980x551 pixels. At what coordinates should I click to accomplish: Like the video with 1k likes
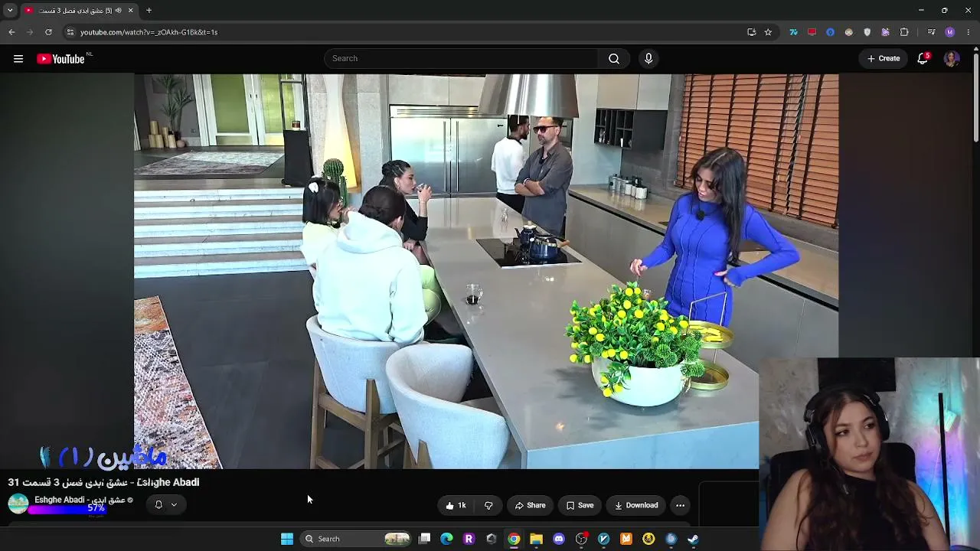[x=456, y=505]
